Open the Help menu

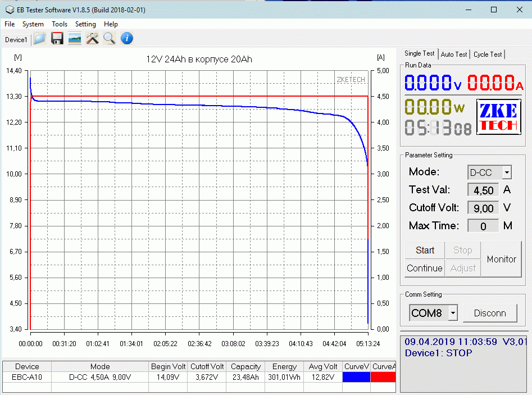[x=111, y=24]
